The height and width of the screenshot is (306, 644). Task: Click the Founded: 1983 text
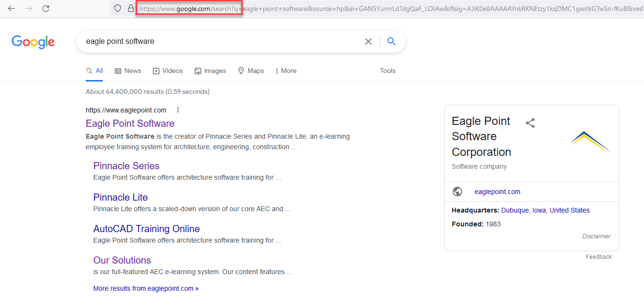pos(476,224)
